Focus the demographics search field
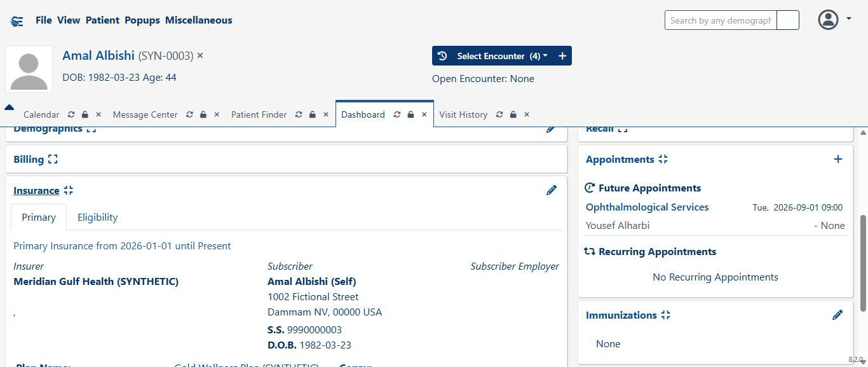 pyautogui.click(x=721, y=20)
